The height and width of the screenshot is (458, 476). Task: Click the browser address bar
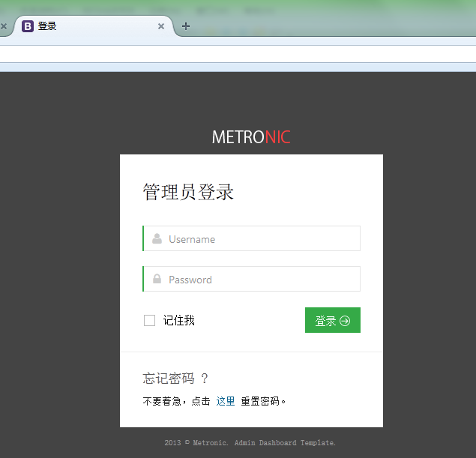(x=238, y=54)
